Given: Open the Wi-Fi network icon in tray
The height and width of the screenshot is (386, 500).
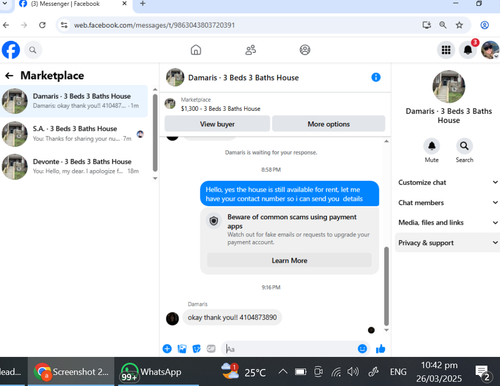Looking at the screenshot, I should click(x=336, y=371).
